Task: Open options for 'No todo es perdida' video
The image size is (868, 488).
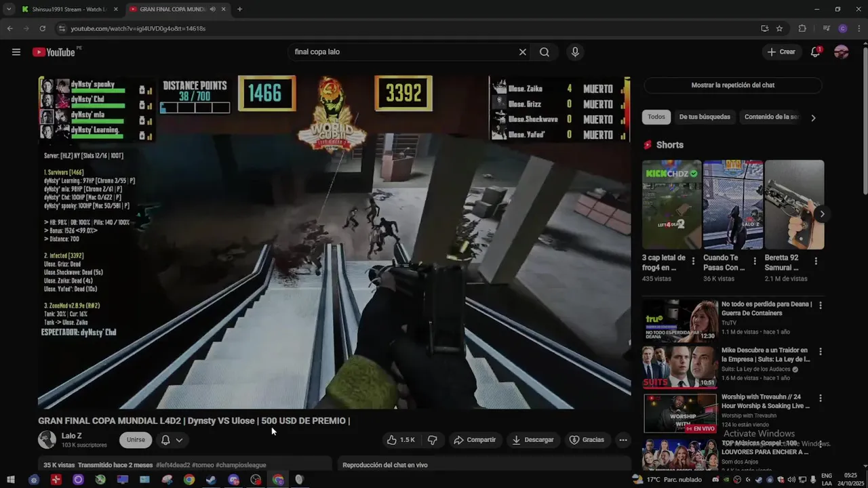Action: coord(821,306)
